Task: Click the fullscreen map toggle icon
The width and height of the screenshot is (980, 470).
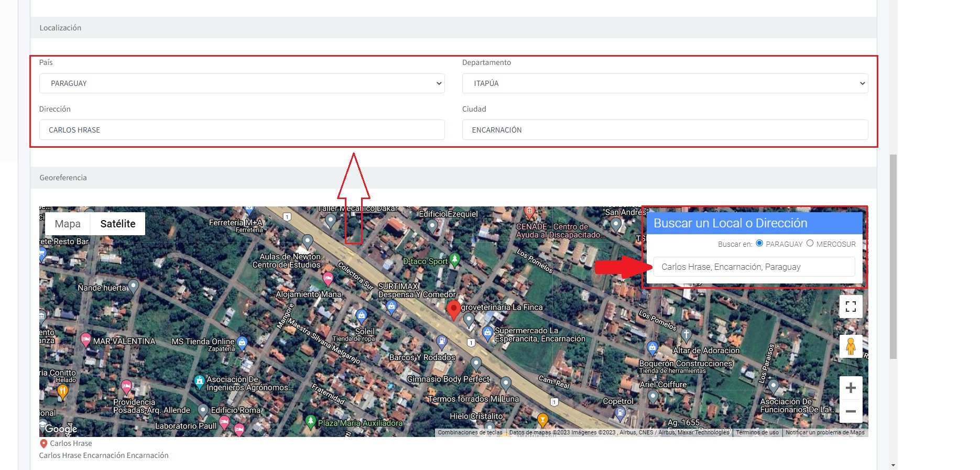Action: pyautogui.click(x=851, y=307)
